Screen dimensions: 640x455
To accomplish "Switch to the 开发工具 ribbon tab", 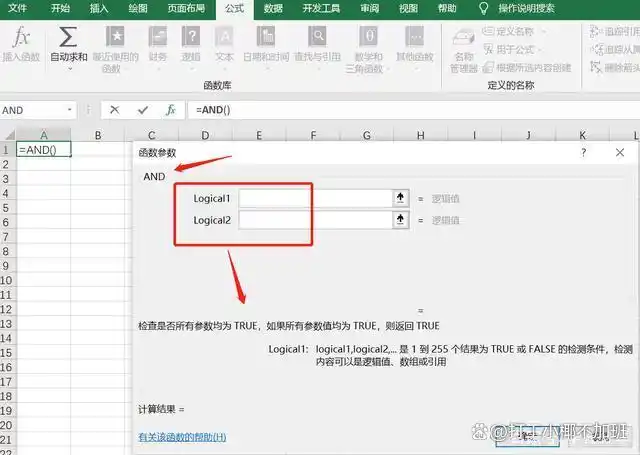I will click(321, 8).
